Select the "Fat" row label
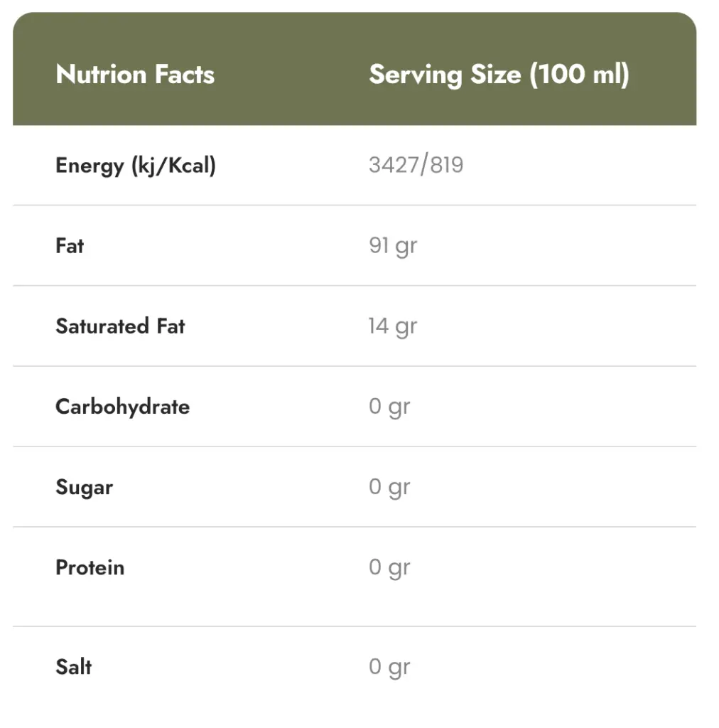 coord(70,246)
